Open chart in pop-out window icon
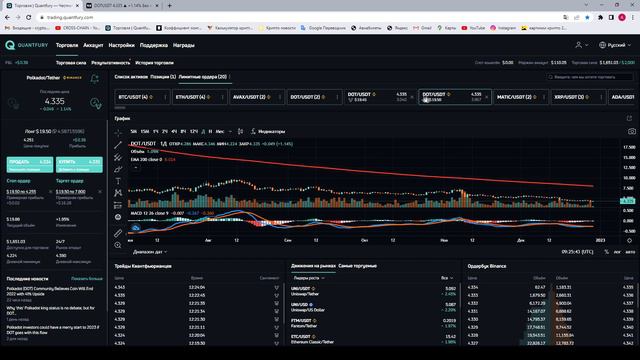This screenshot has width=640, height=360. point(629,118)
